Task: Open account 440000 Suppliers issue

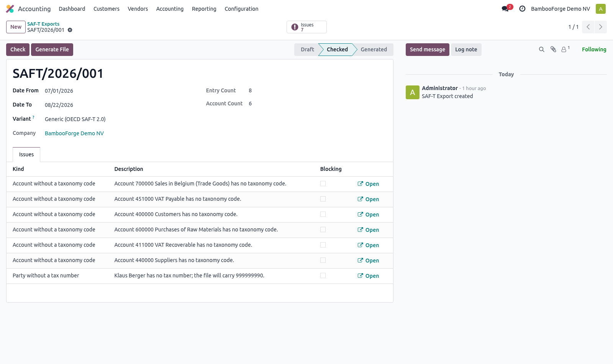Action: tap(368, 261)
